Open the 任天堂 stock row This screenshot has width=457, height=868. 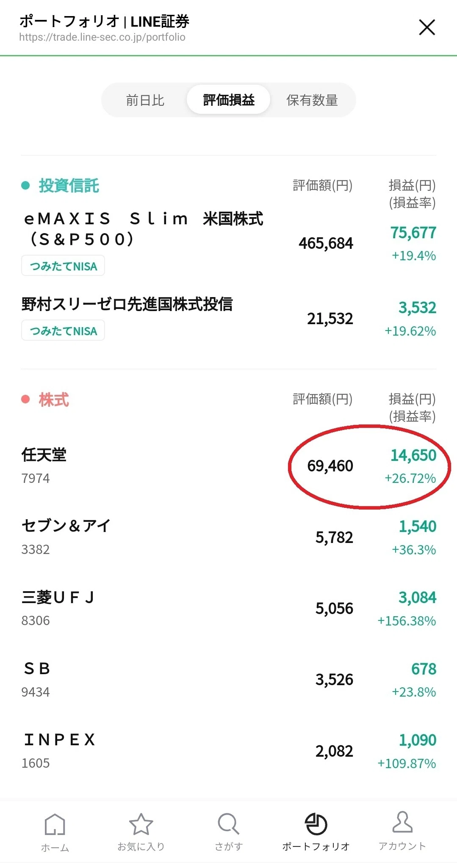point(229,466)
